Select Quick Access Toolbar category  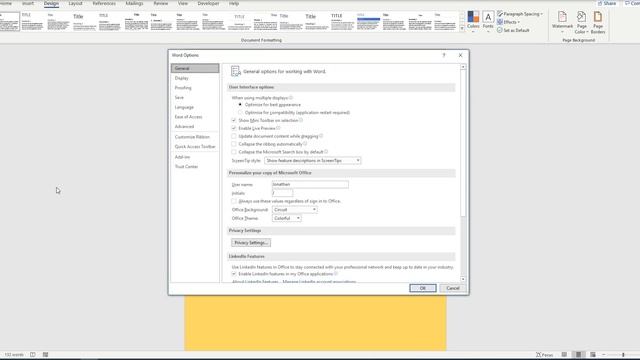(195, 147)
